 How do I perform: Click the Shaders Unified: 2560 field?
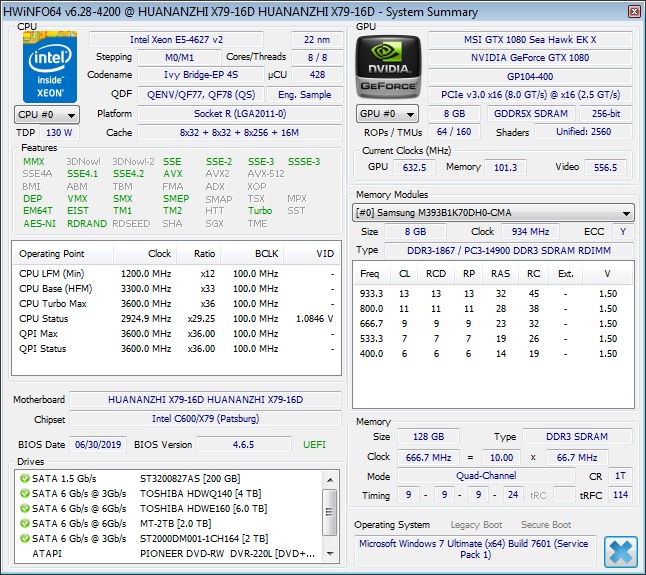(x=583, y=132)
